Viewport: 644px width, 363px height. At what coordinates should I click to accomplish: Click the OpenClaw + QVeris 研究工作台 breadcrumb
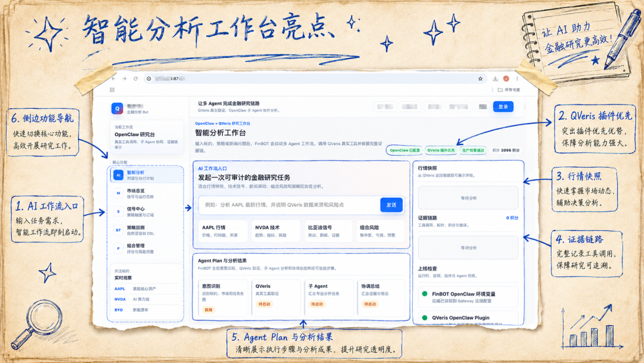(x=222, y=124)
